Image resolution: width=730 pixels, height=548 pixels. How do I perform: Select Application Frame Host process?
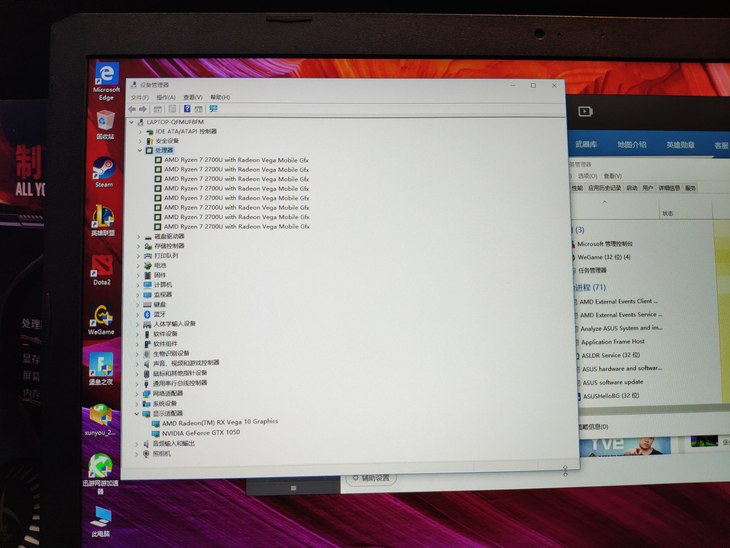[x=613, y=342]
